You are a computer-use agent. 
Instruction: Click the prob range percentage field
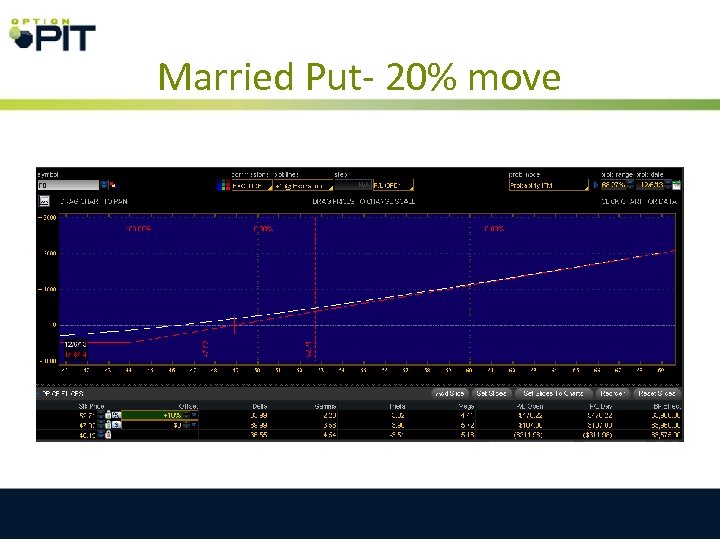pos(613,185)
